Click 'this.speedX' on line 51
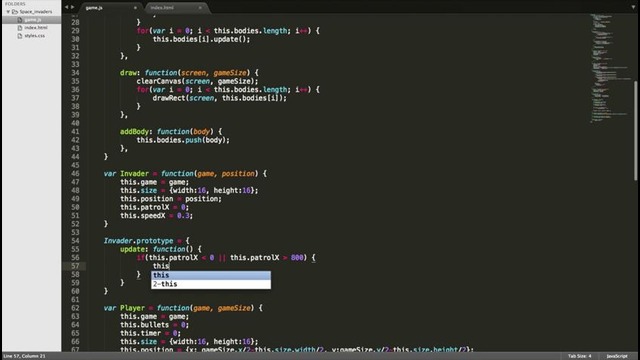The height and width of the screenshot is (360, 640). (142, 216)
